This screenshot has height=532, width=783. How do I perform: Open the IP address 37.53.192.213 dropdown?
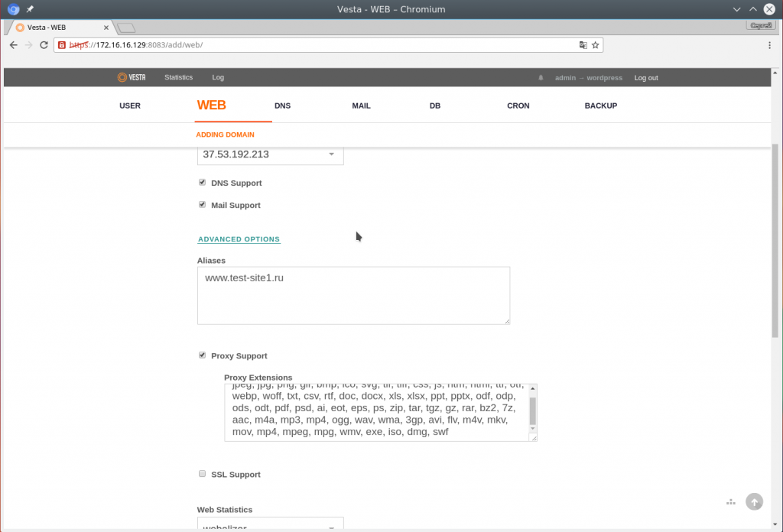tap(270, 154)
